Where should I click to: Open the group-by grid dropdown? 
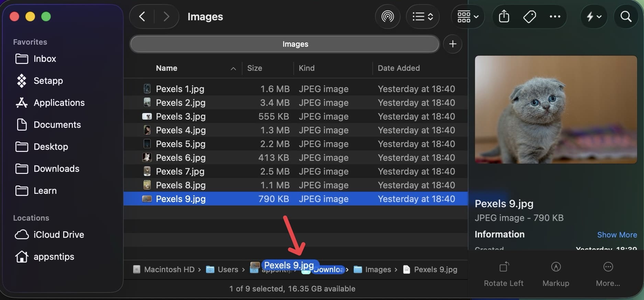pyautogui.click(x=467, y=16)
